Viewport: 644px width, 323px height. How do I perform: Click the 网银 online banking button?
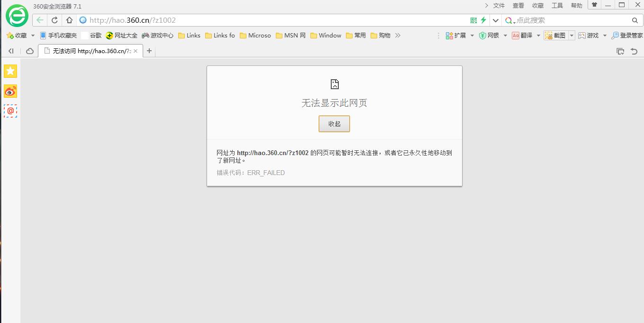coord(489,36)
